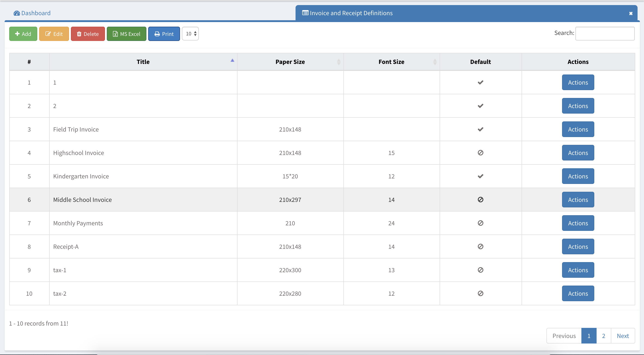Sort by Font Size column arrows
644x355 pixels.
[x=435, y=62]
